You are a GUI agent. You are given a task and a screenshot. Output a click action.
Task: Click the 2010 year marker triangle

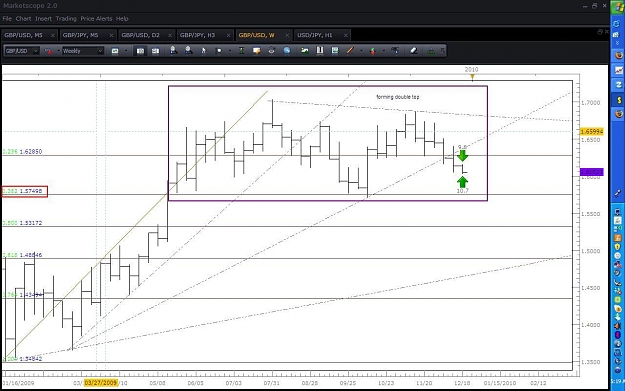click(472, 76)
